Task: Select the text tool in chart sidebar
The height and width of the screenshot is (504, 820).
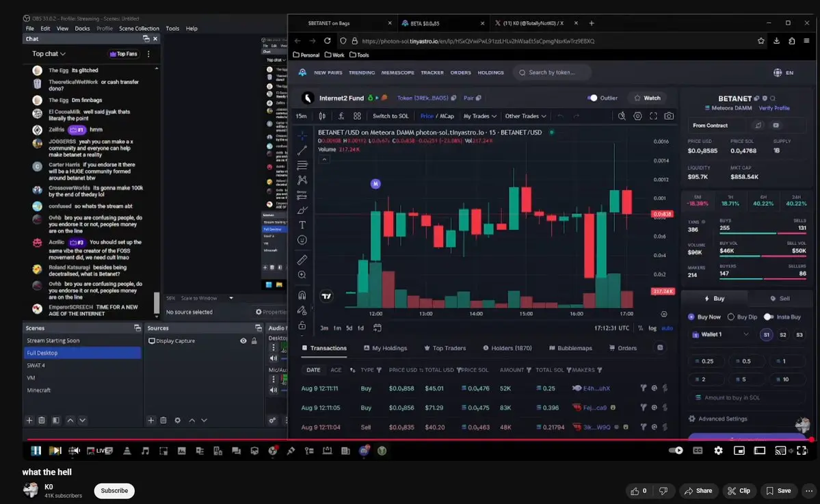Action: (302, 225)
